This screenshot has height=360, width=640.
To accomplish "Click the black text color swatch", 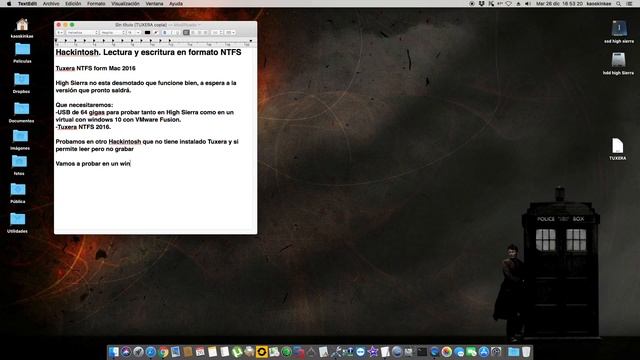I will pyautogui.click(x=147, y=33).
